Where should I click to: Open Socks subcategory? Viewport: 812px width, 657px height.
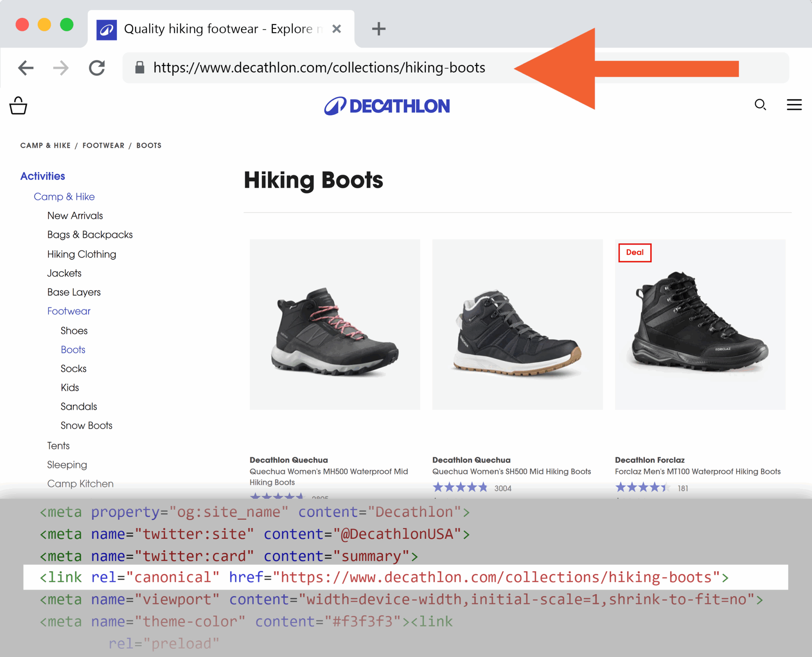tap(73, 369)
